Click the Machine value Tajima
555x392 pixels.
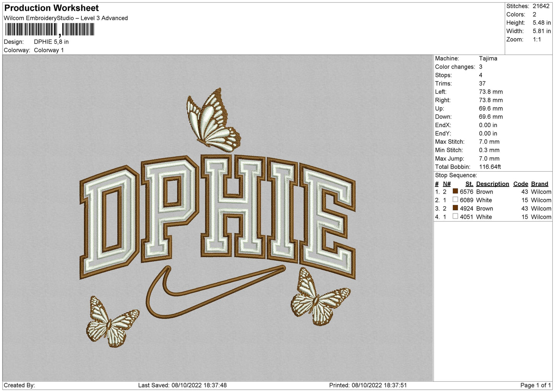pos(488,58)
